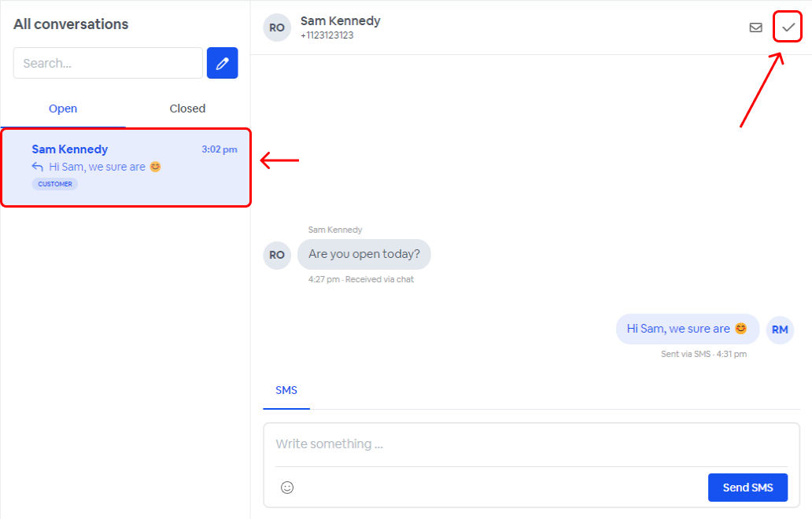This screenshot has height=519, width=812.
Task: Open the emoji picker smiley icon
Action: click(287, 488)
